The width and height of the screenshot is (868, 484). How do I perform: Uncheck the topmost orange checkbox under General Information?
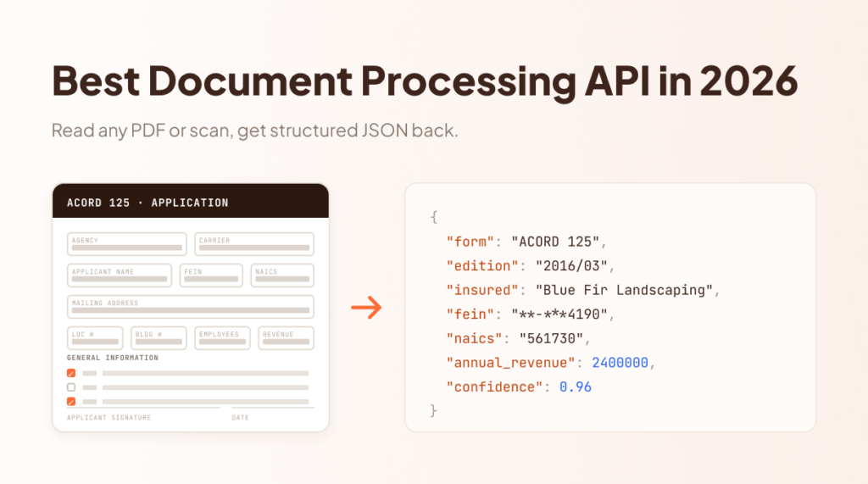(71, 373)
